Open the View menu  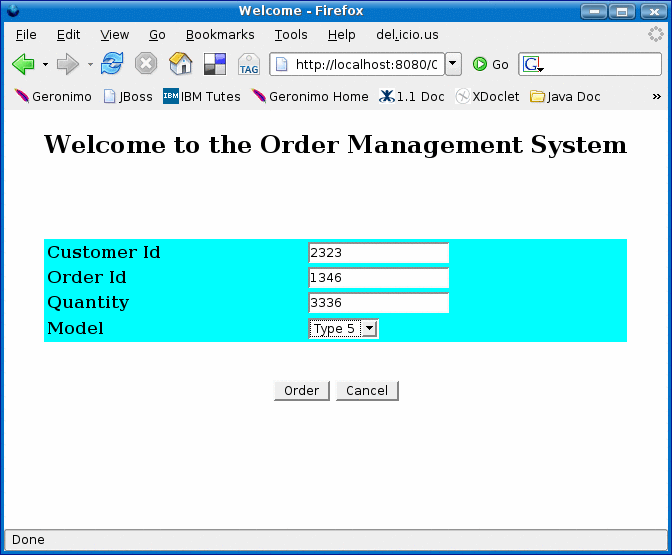[x=114, y=35]
